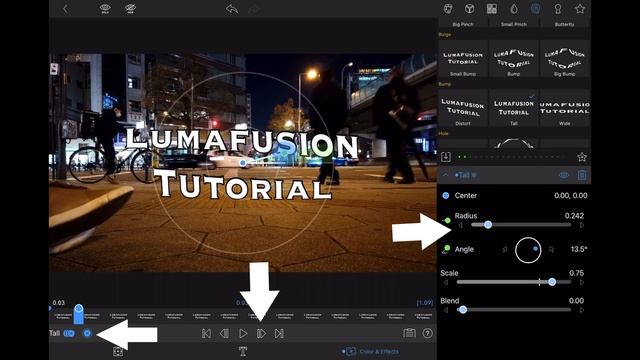This screenshot has width=640, height=360.
Task: Decrease Scale with left arrow
Action: (446, 282)
